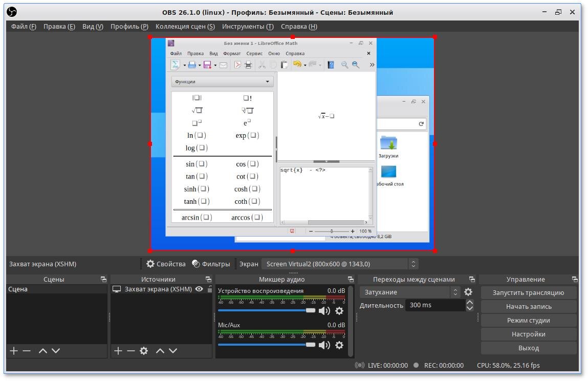The width and height of the screenshot is (588, 381).
Task: Add a new source with plus icon
Action: 118,351
